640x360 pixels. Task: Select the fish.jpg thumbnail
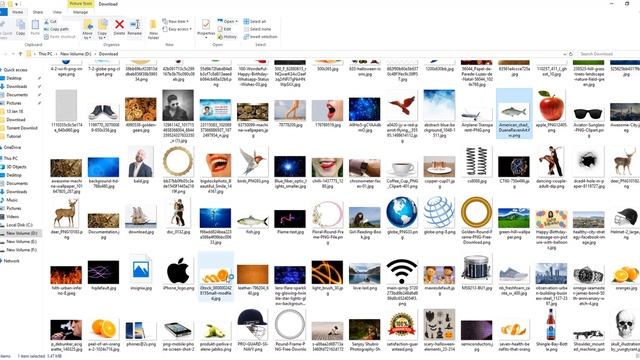click(253, 221)
